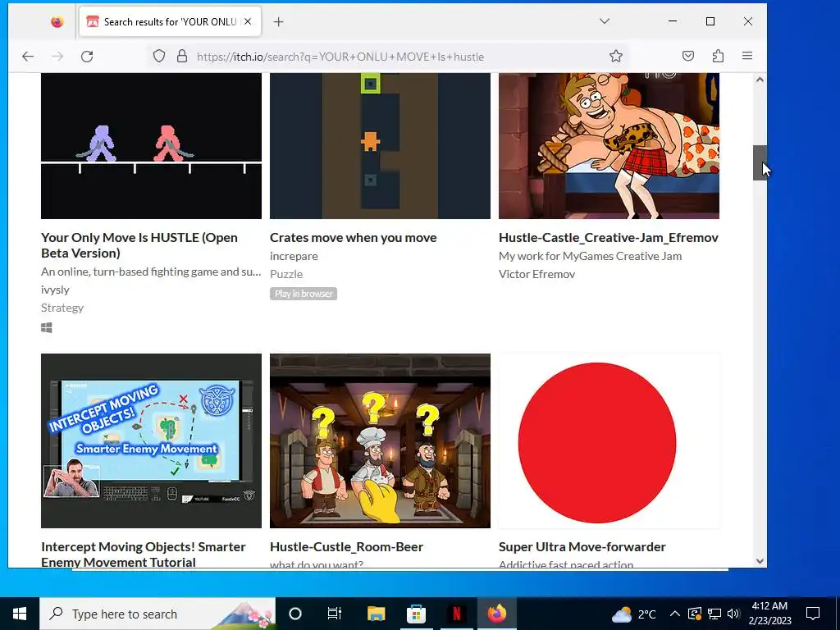Click the Windows platform icon under HUSTLE
The width and height of the screenshot is (840, 630).
47,328
